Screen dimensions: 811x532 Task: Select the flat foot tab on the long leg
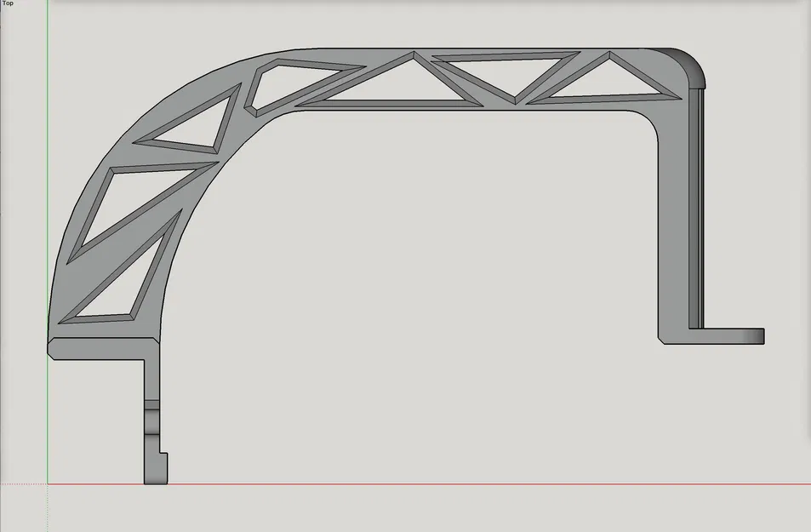pos(727,336)
